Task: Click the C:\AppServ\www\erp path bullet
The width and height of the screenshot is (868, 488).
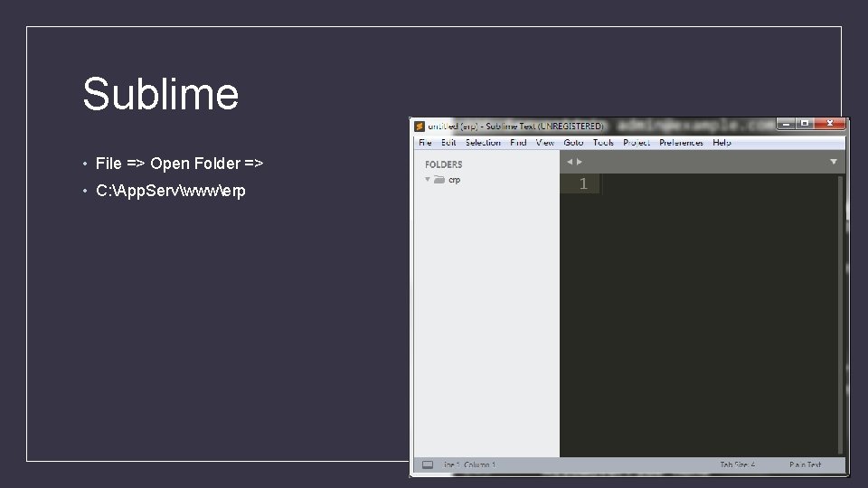Action: [171, 191]
